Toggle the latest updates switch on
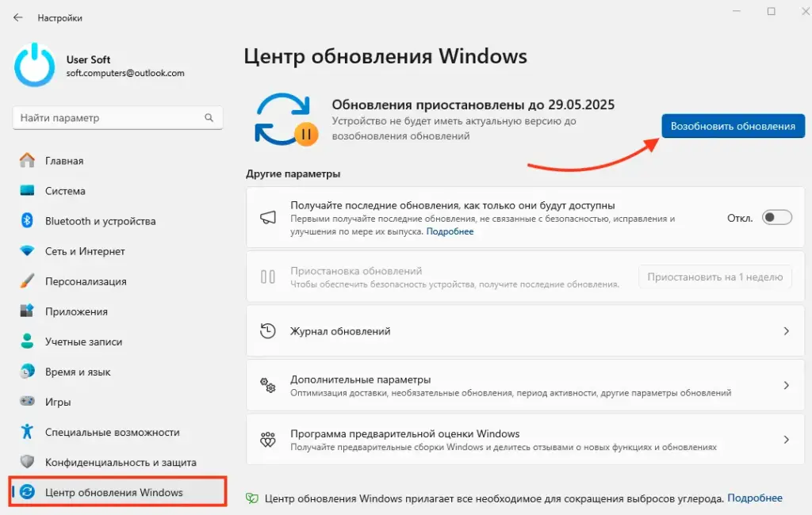This screenshot has width=812, height=515. [x=777, y=217]
